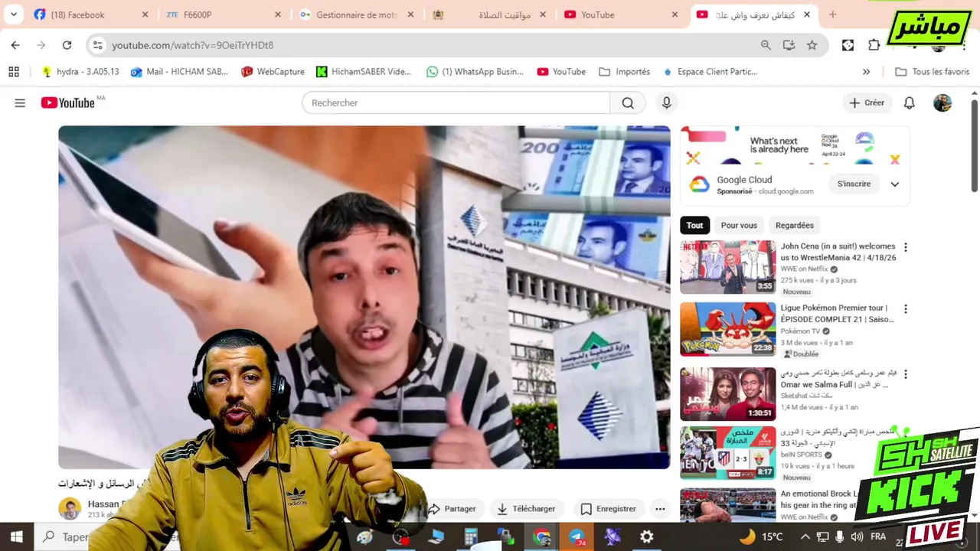The height and width of the screenshot is (551, 980).
Task: Click the black-and-white extension icon beside the puzzle
Action: [x=848, y=45]
